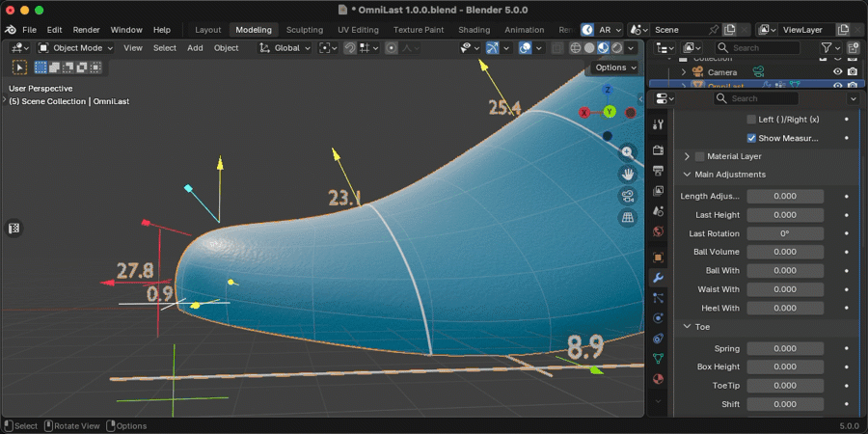Select the Tweak select tool icon
The image size is (868, 434).
tap(19, 68)
